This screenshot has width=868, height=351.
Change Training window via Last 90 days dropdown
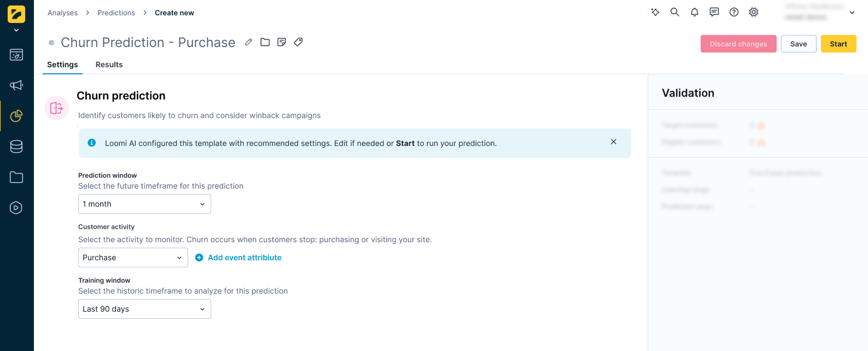point(144,309)
